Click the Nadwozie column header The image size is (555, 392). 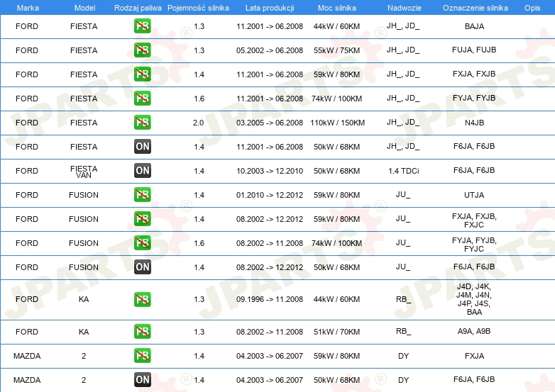point(405,8)
